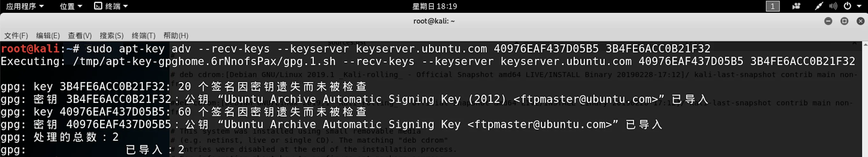Select workspace 1 indicator
This screenshot has width=868, height=157.
pos(773,6)
